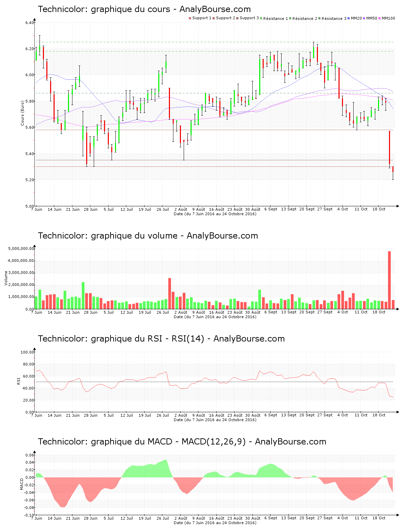Click the 0.06 MACD axis value
Image resolution: width=412 pixels, height=532 pixels.
point(30,455)
